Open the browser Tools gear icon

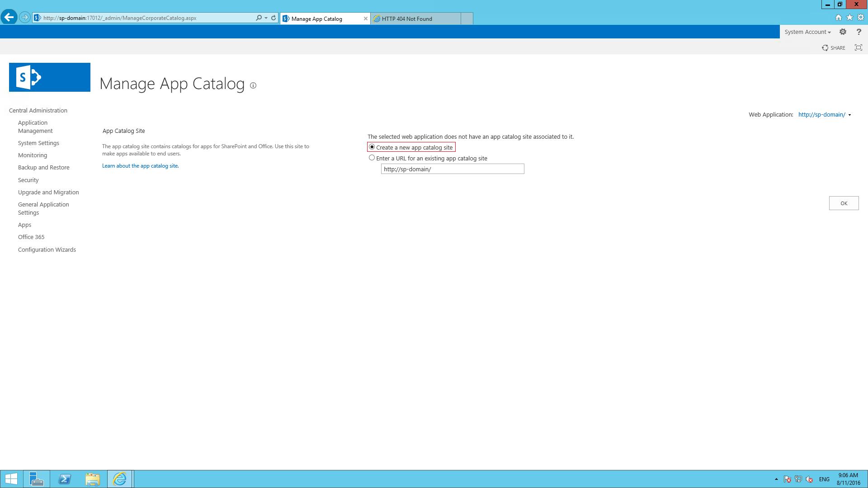click(861, 18)
